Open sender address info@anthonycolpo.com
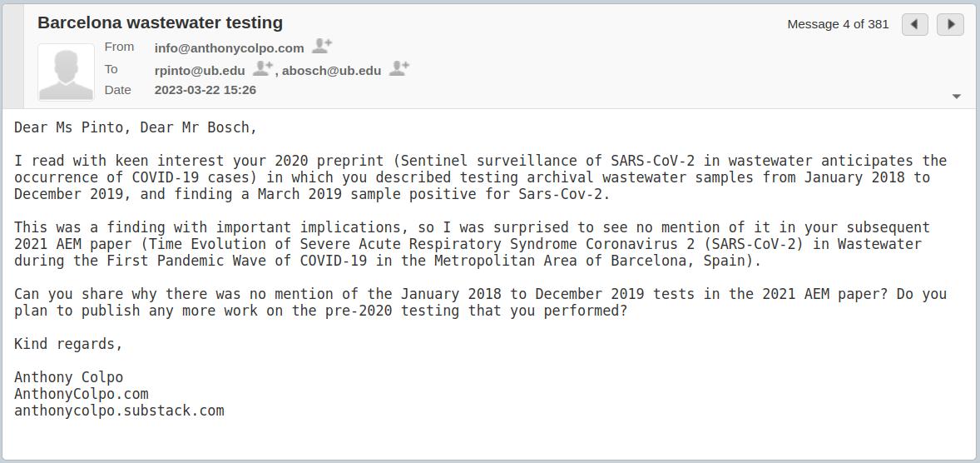980x463 pixels. tap(229, 48)
